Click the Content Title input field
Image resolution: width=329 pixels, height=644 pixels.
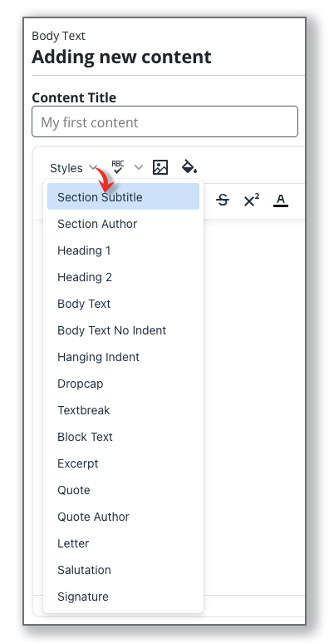pyautogui.click(x=164, y=121)
